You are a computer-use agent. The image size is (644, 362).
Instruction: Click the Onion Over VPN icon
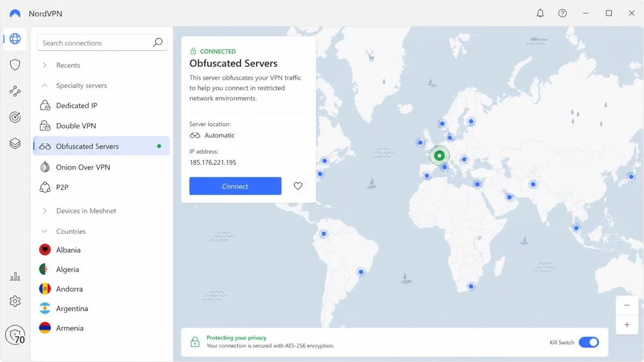click(45, 167)
